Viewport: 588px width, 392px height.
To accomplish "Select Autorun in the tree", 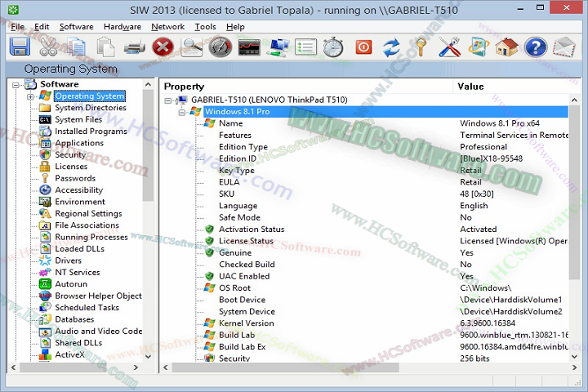I will (x=71, y=284).
